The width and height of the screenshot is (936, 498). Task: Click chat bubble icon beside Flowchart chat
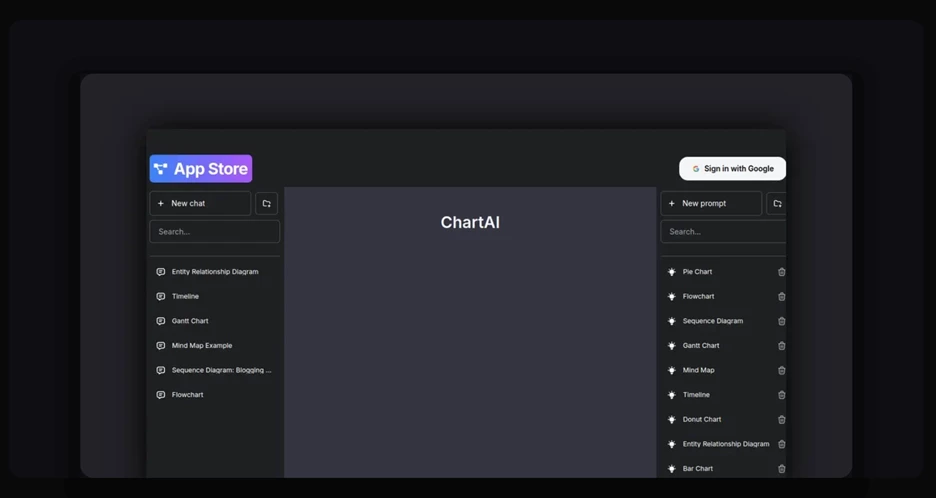point(161,395)
